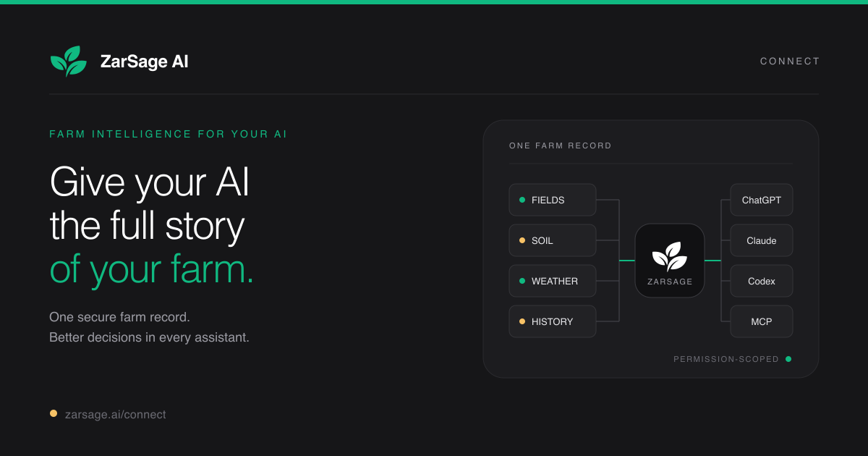Select the SOIL data source box

pos(553,240)
